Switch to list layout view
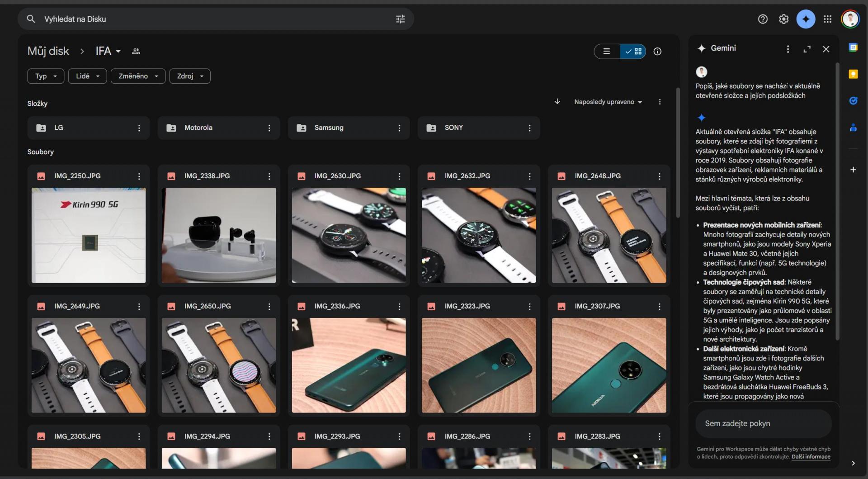The height and width of the screenshot is (479, 868). click(x=607, y=52)
